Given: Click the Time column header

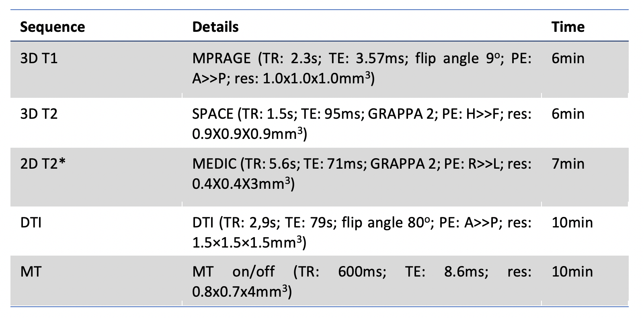Looking at the screenshot, I should click(568, 27).
